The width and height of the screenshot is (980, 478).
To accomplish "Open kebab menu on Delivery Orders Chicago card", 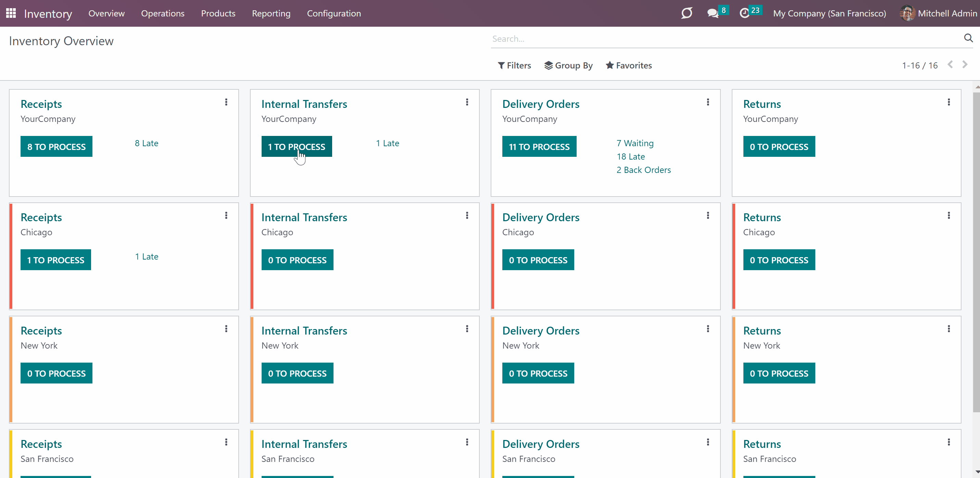I will click(708, 215).
